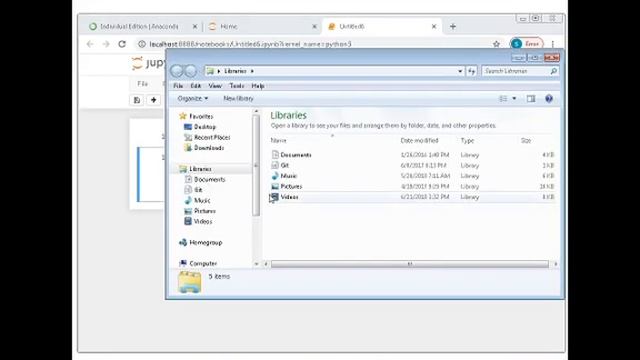Reload the Chrome page
Screen dimensions: 640x360
pos(122,44)
